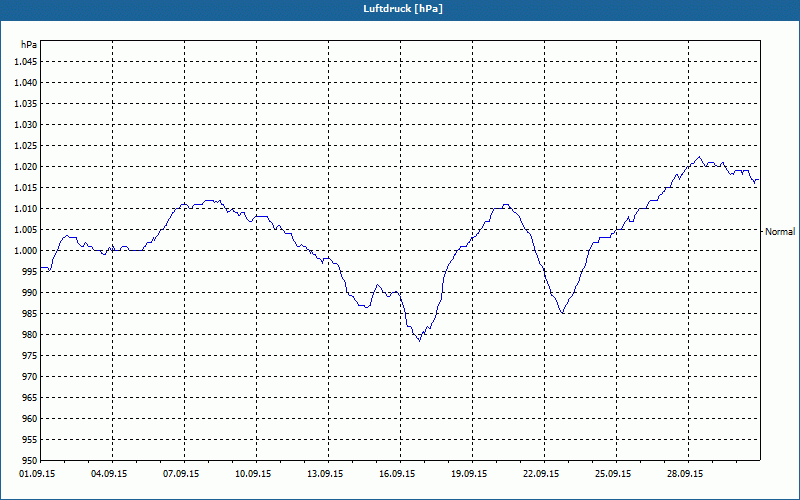Screen dimensions: 800x500
Task: Select the 950 y-axis label
Action: pos(30,461)
